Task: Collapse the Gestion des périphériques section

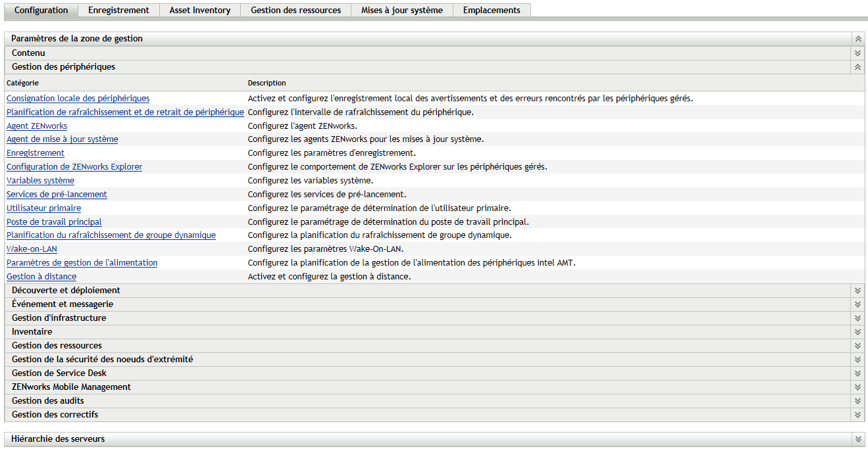Action: (x=858, y=67)
